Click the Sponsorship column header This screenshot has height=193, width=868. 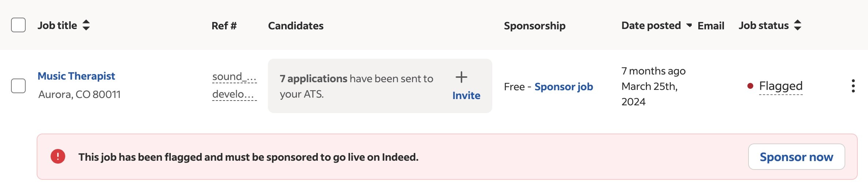coord(535,26)
